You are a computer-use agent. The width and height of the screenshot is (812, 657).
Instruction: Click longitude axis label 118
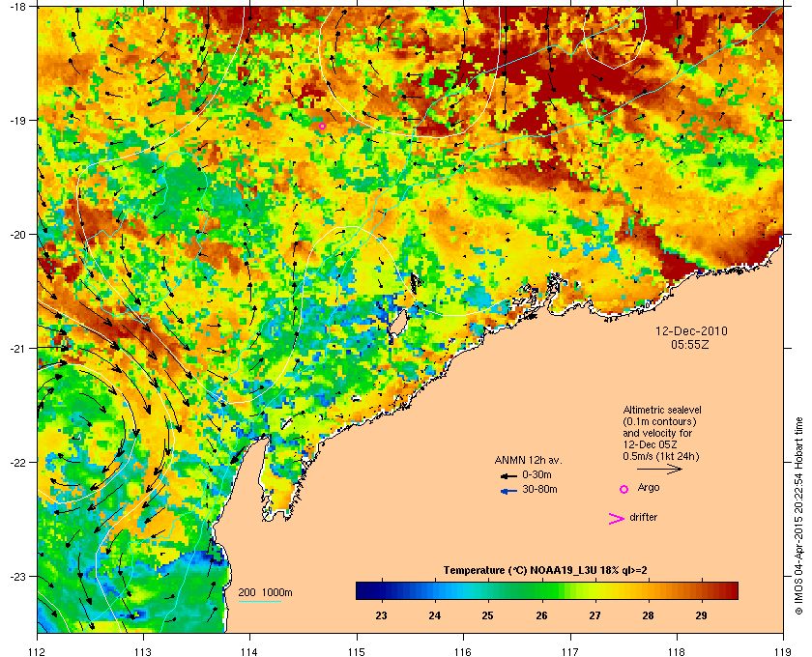[x=677, y=651]
